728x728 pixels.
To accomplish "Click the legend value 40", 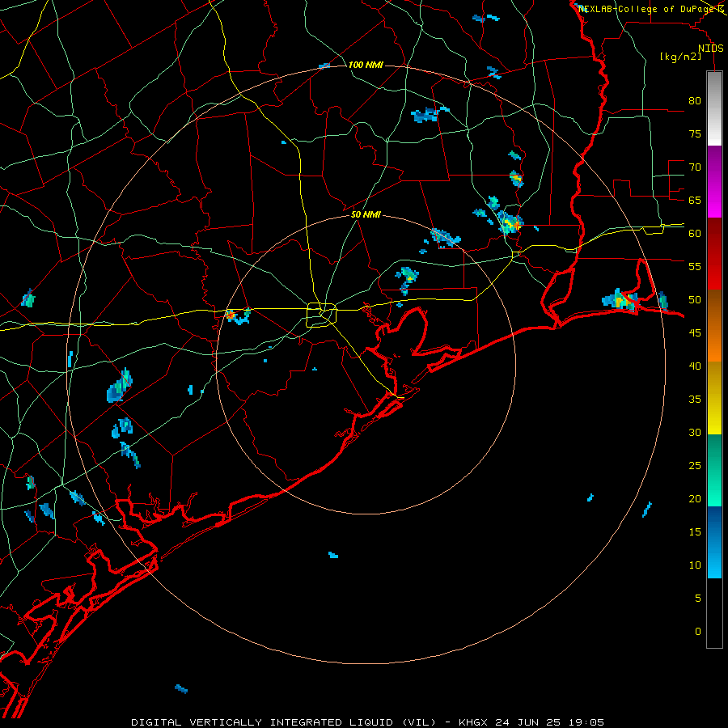I will (695, 366).
